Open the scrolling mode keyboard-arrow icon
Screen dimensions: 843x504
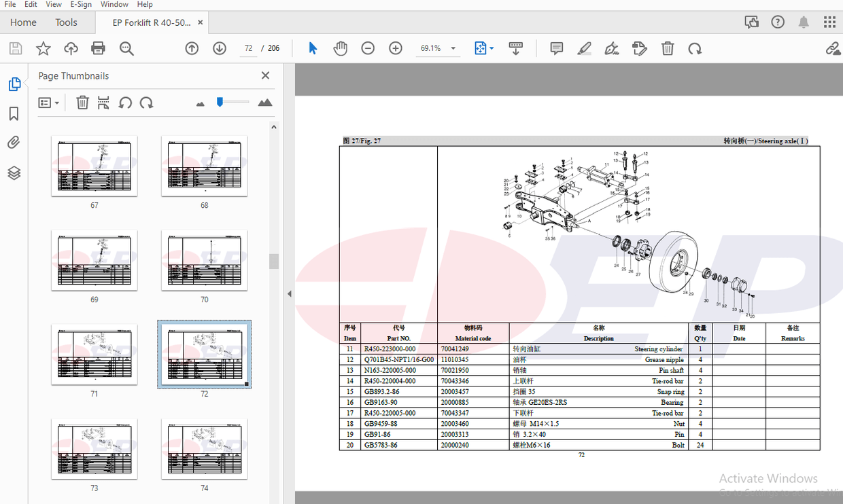pos(515,48)
